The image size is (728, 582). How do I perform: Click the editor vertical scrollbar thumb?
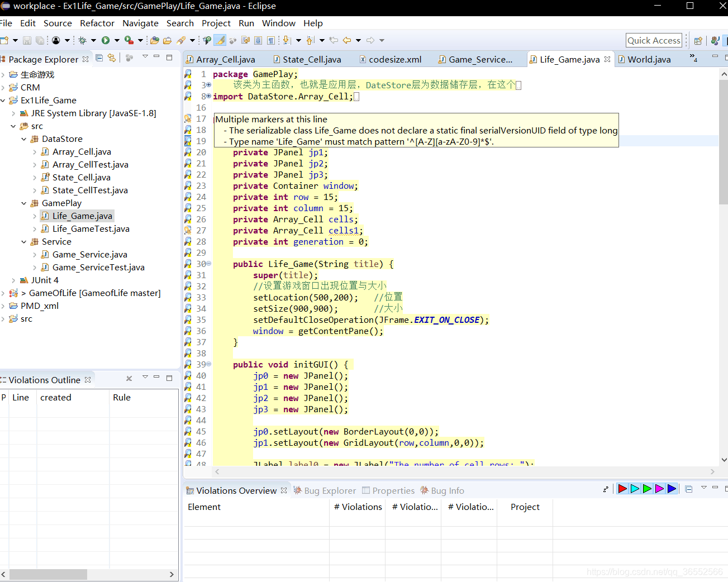(x=724, y=142)
